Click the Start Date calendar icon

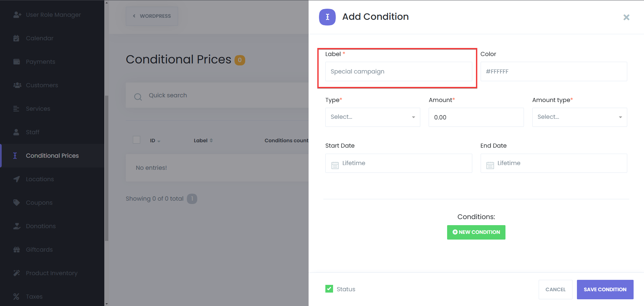coord(335,165)
